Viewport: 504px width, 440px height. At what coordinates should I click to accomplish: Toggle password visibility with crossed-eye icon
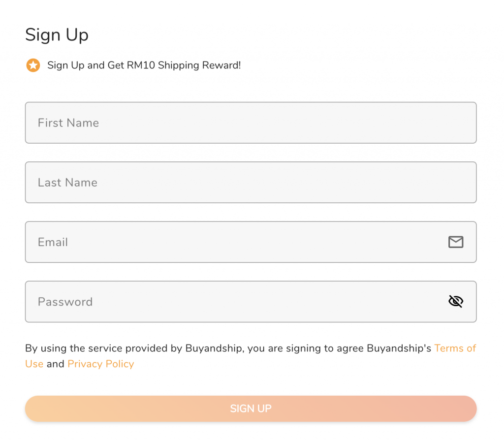(x=456, y=301)
